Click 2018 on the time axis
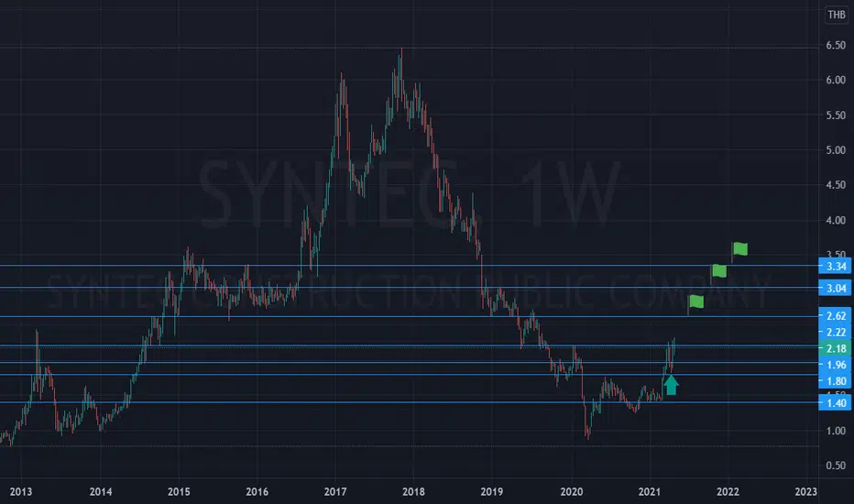This screenshot has height=504, width=854. tap(413, 492)
